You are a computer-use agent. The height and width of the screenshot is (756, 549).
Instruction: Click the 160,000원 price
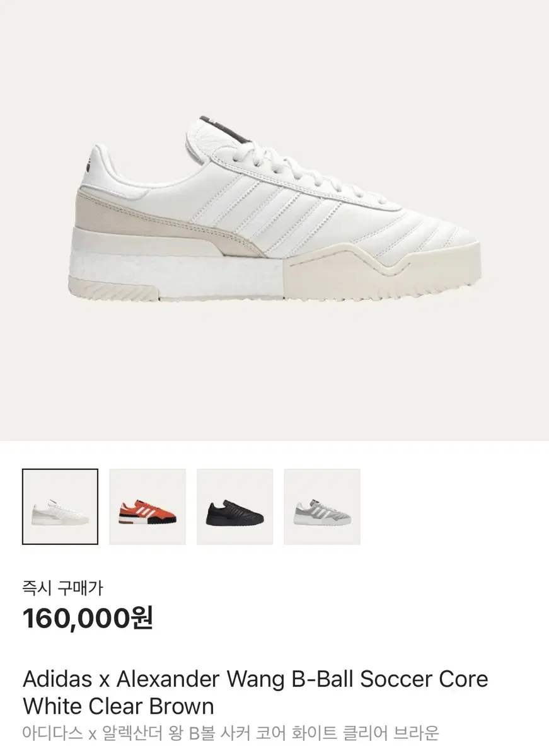point(88,619)
